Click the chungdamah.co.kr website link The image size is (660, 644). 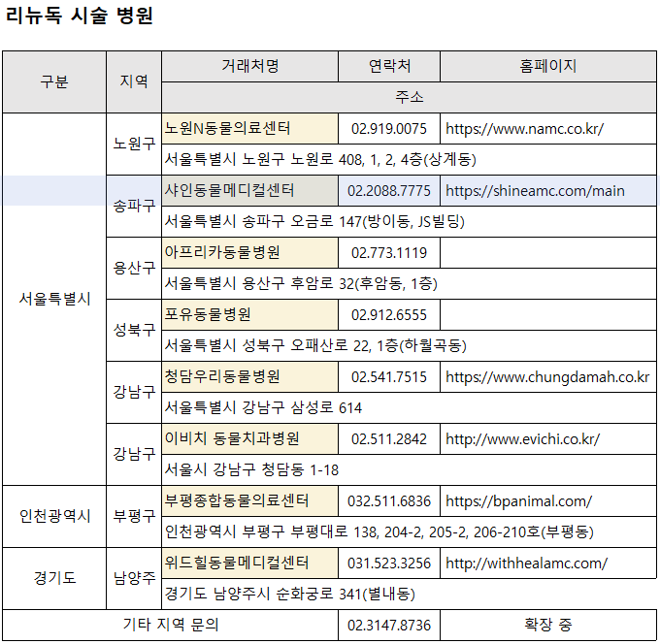point(547,376)
